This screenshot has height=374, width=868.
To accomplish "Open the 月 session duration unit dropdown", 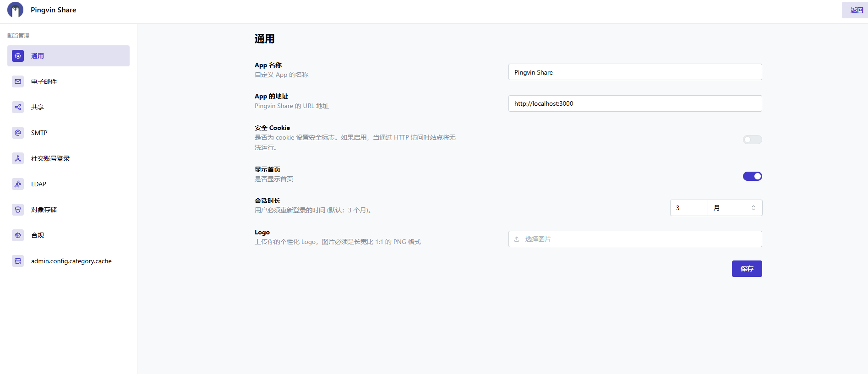I will (x=735, y=208).
